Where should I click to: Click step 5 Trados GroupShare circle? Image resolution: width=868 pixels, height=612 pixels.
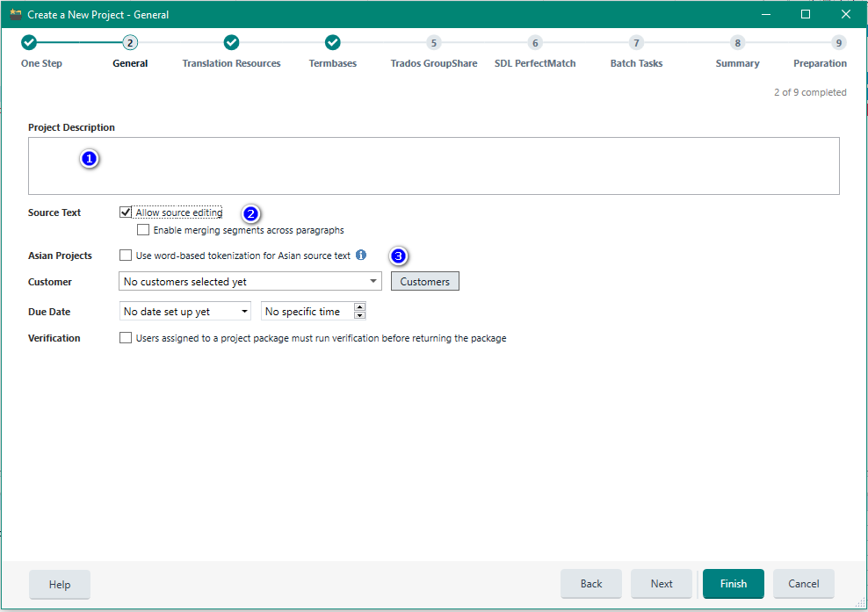point(433,42)
